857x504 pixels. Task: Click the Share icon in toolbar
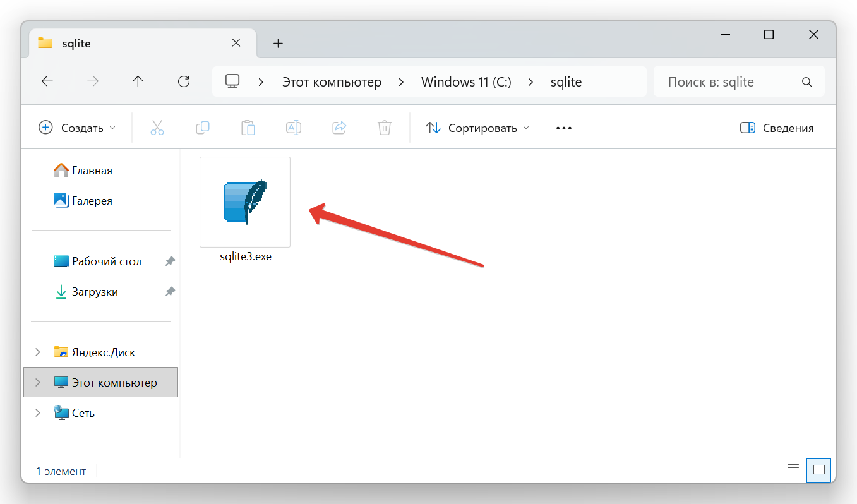coord(339,128)
